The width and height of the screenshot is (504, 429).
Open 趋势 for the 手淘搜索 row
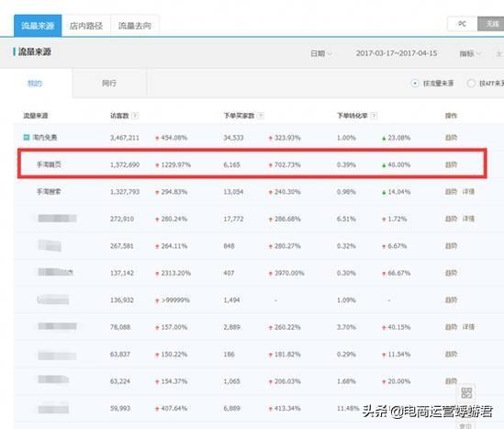tap(451, 192)
